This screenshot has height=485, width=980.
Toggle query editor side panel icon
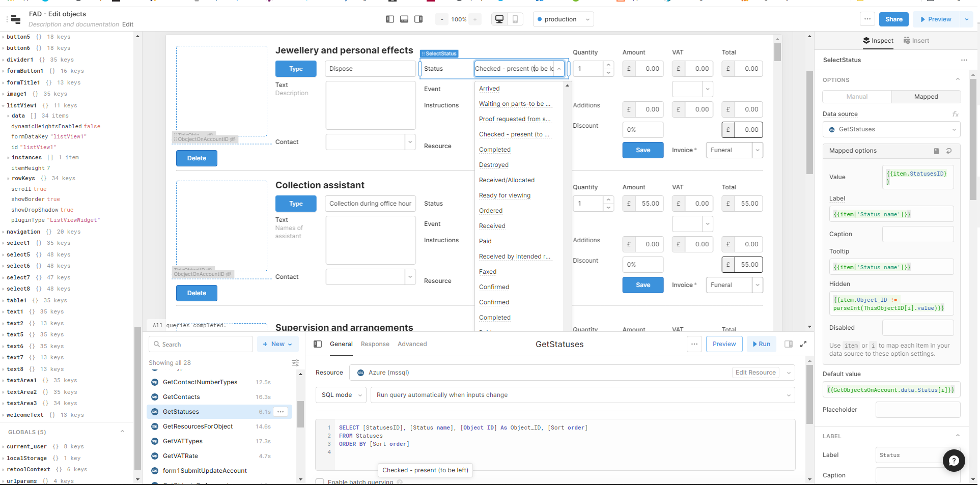pos(789,344)
